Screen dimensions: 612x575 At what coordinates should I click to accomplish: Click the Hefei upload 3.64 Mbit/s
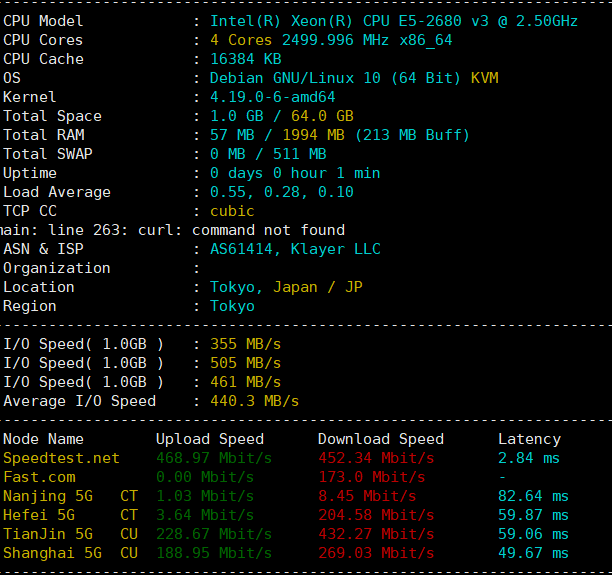(x=205, y=515)
